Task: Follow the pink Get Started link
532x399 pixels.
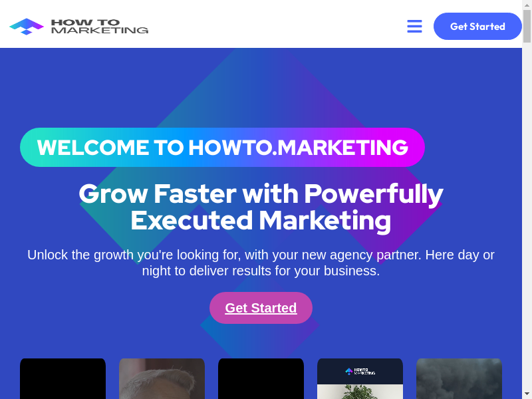Action: (x=261, y=308)
